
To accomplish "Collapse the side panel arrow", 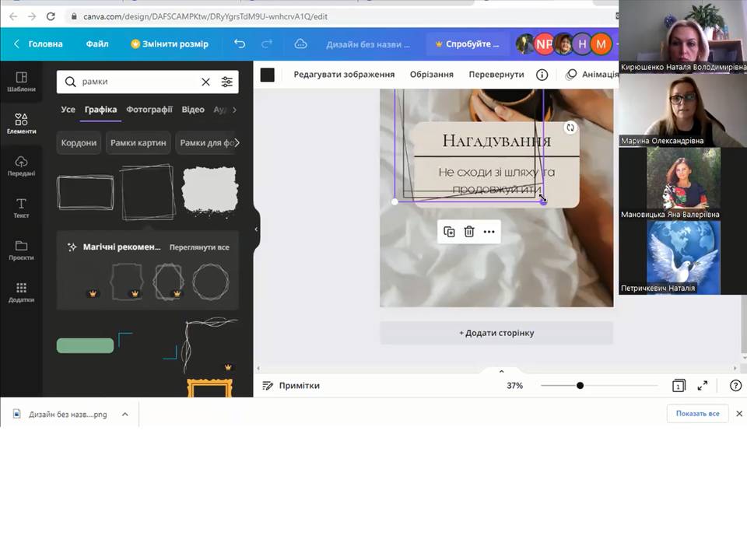I will (256, 229).
